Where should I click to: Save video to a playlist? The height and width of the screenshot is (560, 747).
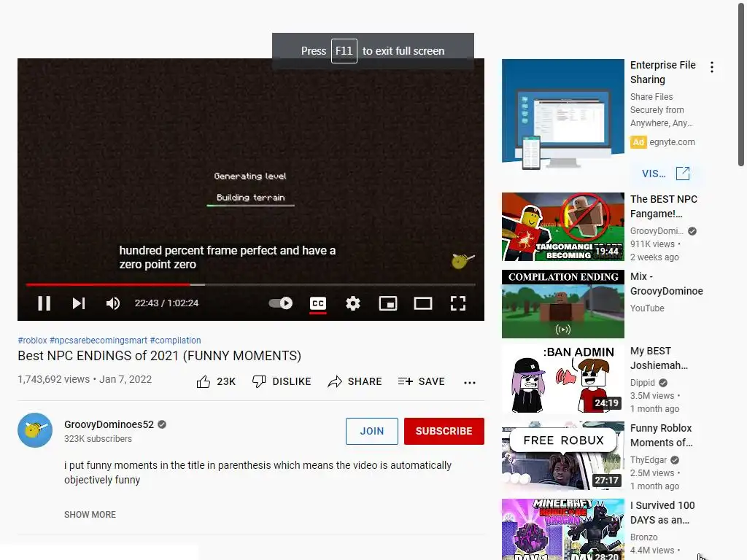421,381
